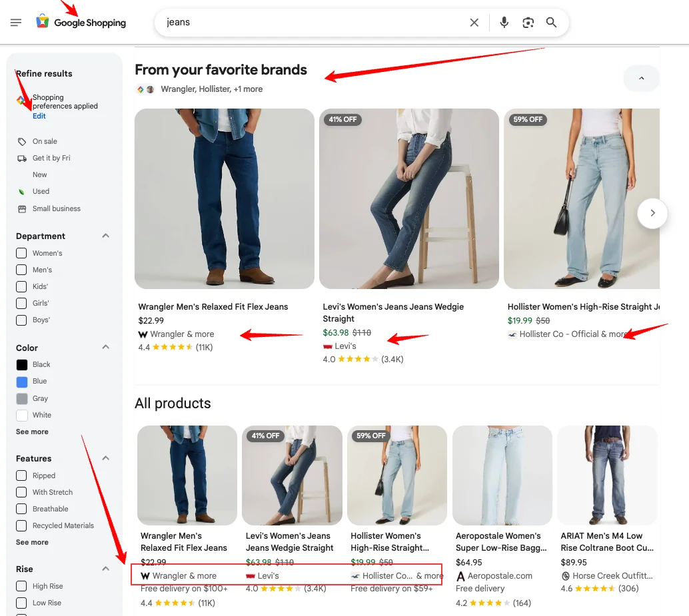Open Wrangler Men's Relaxed Fit title in carousel
The image size is (689, 616).
point(213,307)
